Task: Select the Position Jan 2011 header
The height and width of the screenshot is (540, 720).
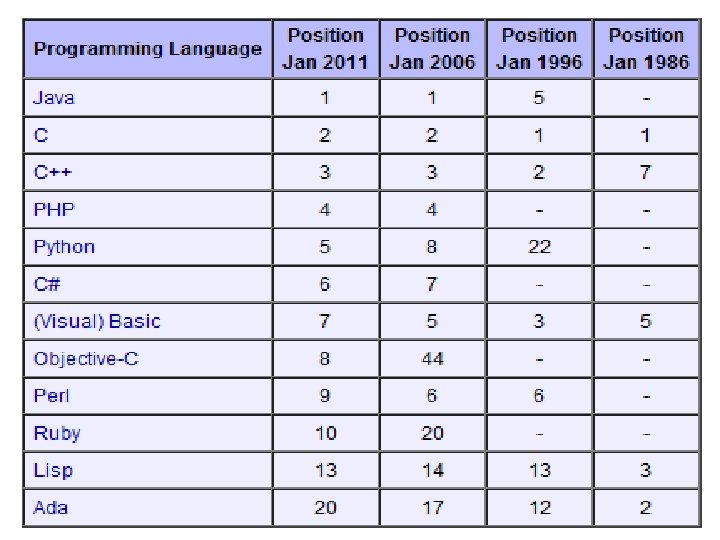Action: [326, 49]
